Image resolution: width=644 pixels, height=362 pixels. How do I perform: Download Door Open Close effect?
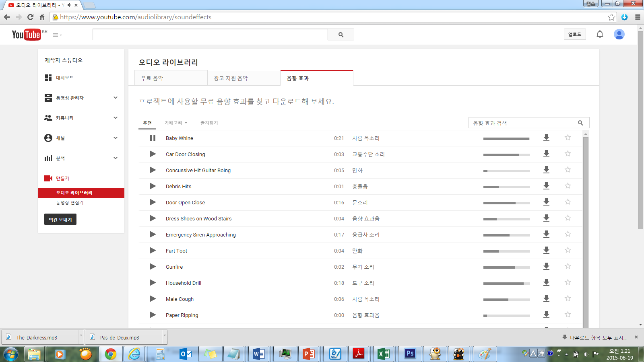tap(546, 202)
